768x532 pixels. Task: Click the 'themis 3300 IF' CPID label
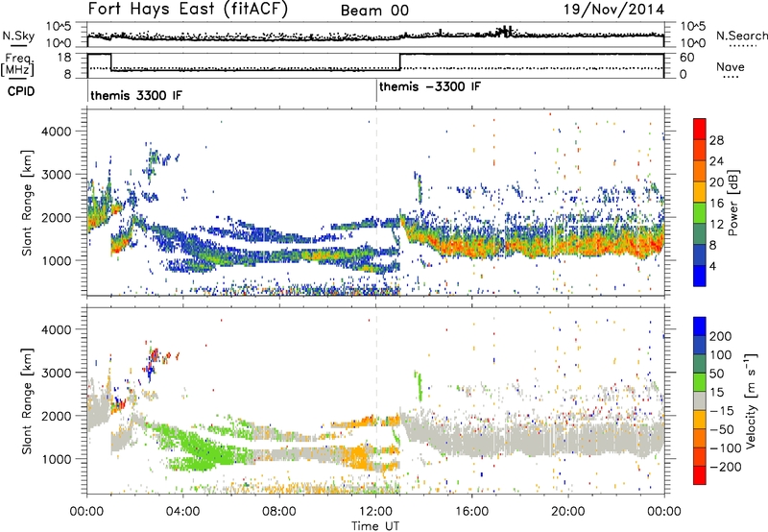tap(135, 95)
